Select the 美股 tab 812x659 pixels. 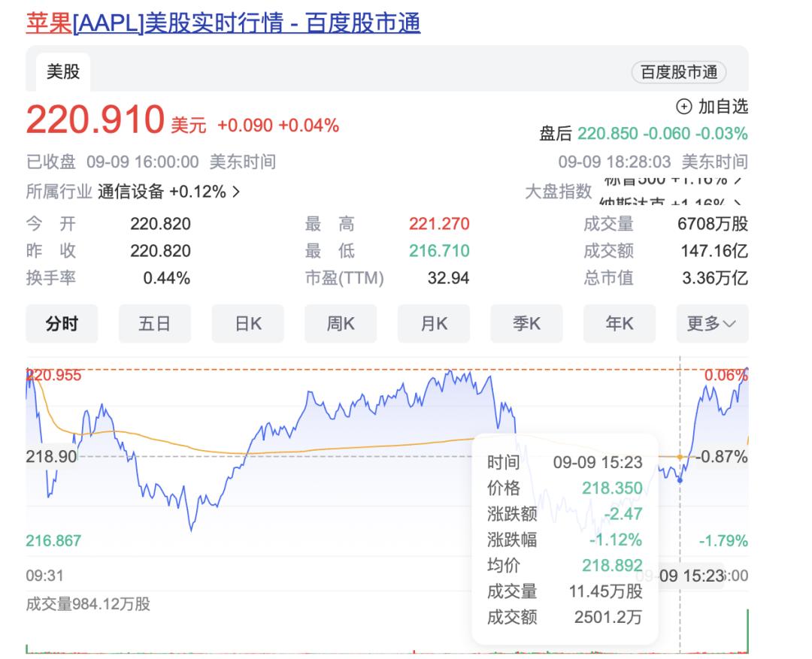click(x=63, y=72)
